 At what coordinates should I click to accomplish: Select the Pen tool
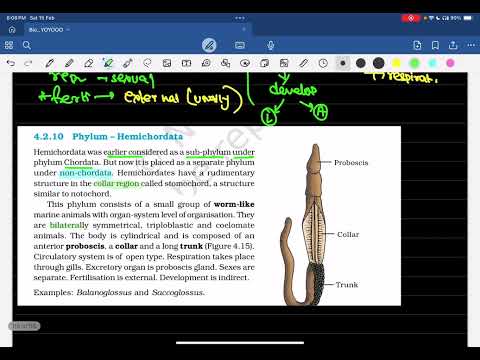[50, 63]
